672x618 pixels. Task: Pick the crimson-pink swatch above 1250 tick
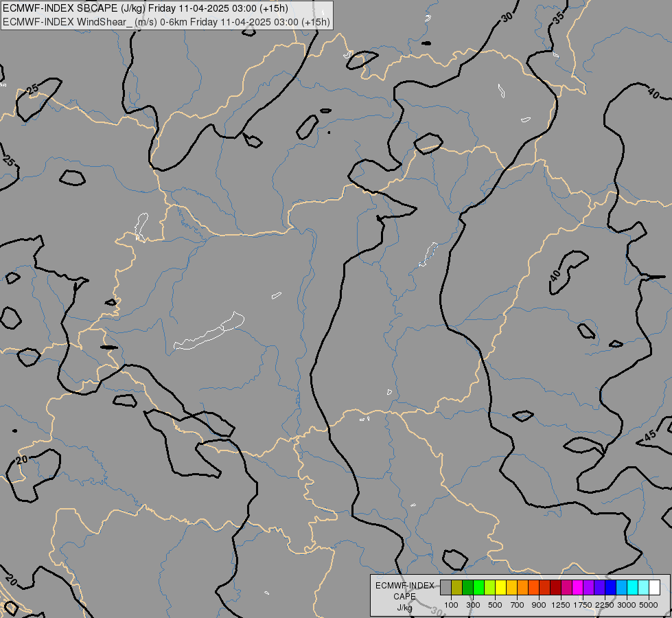coord(566,587)
